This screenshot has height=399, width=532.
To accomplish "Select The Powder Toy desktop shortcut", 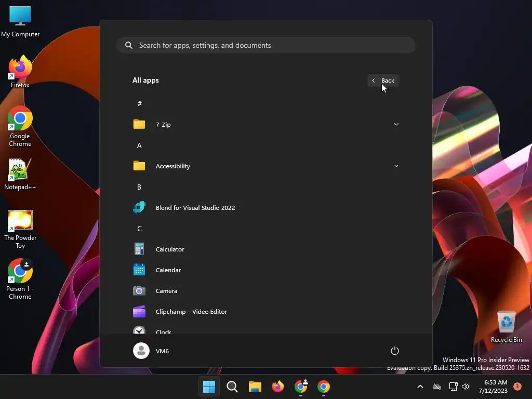I will 20,230.
